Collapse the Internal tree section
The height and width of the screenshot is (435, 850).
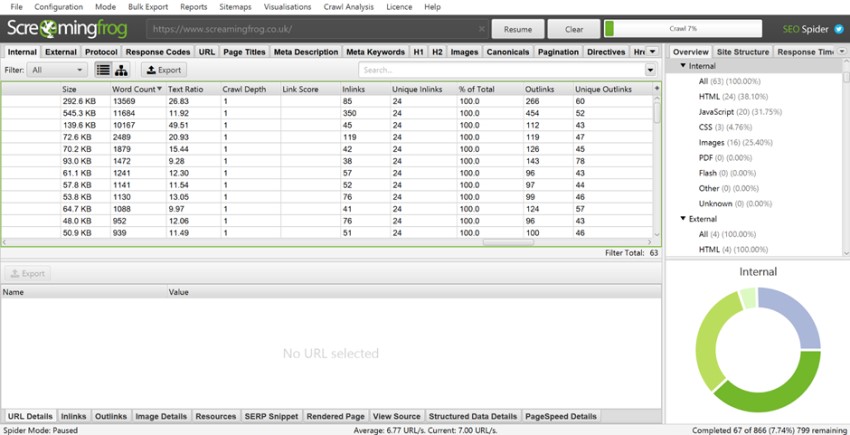click(x=682, y=66)
